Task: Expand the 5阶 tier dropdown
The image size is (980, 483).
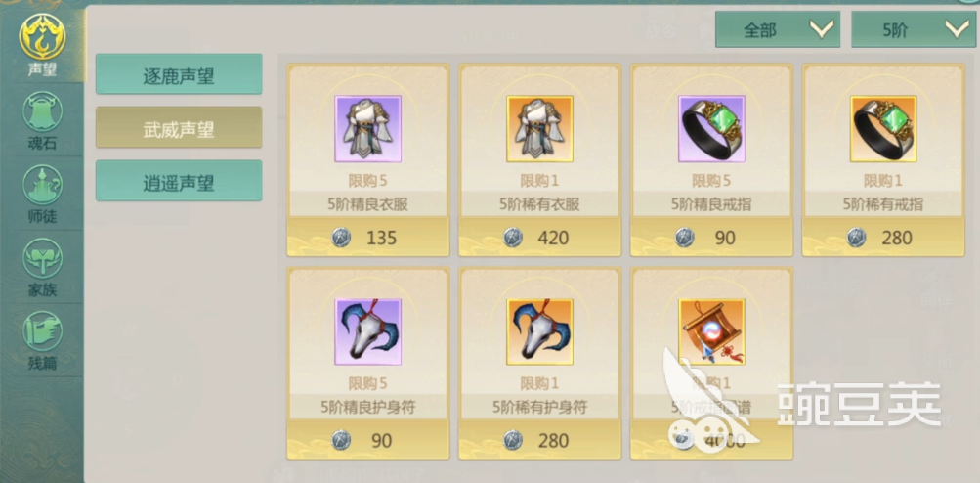Action: [x=914, y=29]
